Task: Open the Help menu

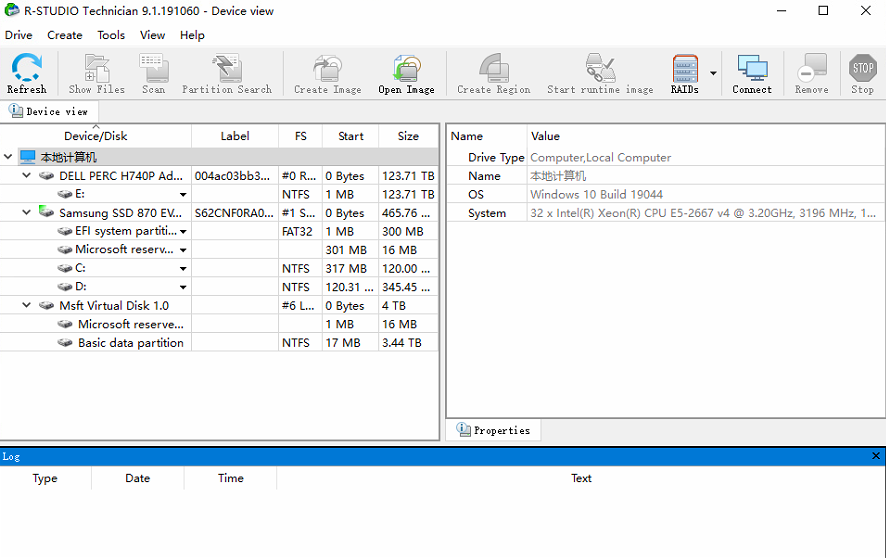Action: tap(192, 35)
